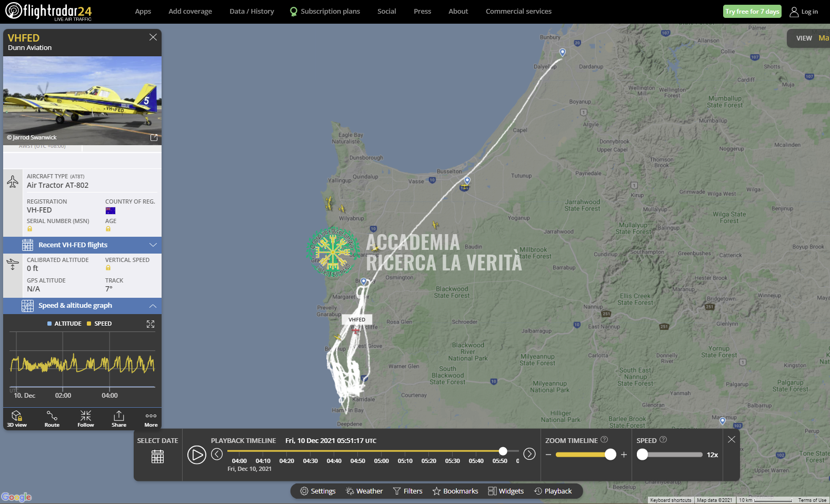Click the Try free for 7 days button
Viewport: 830px width, 504px height.
click(x=752, y=12)
